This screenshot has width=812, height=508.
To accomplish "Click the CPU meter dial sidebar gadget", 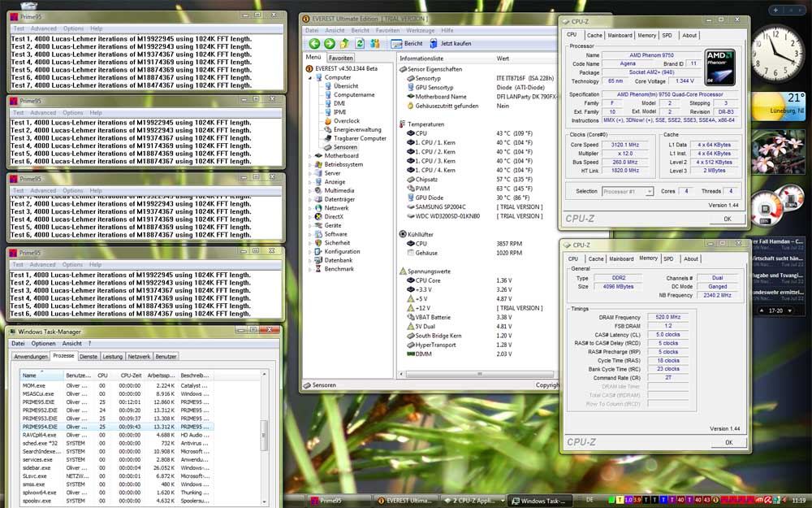I will point(766,208).
